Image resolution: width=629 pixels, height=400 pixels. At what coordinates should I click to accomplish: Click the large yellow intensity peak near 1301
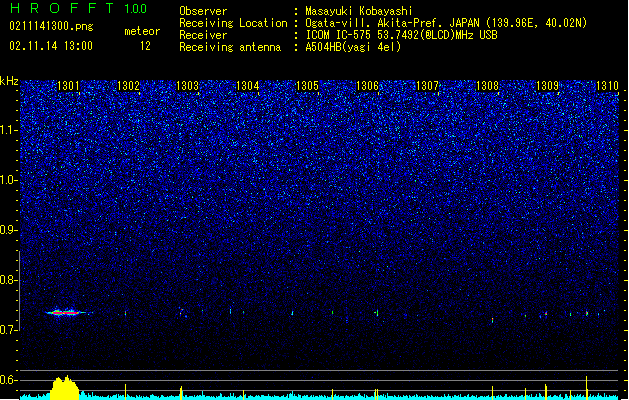[x=64, y=388]
